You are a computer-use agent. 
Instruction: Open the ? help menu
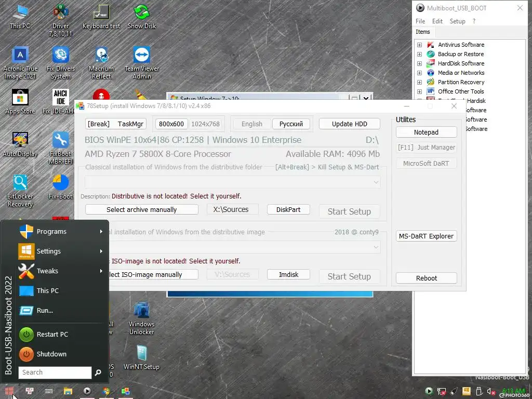[474, 21]
